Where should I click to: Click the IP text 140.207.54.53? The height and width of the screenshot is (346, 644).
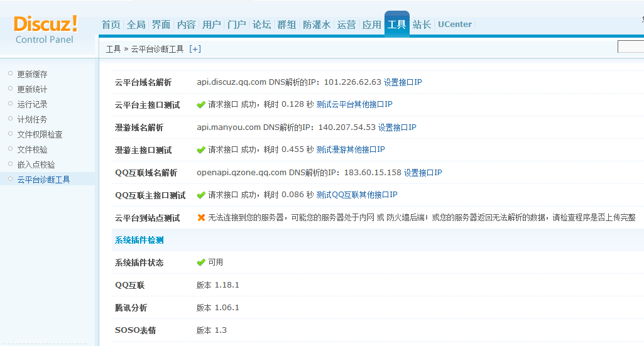[347, 127]
